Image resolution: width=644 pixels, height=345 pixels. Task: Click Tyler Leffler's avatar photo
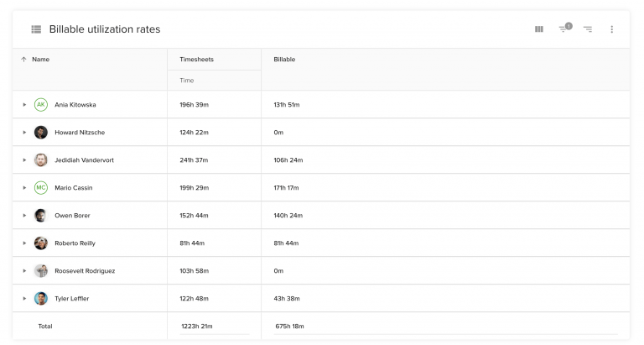coord(40,299)
